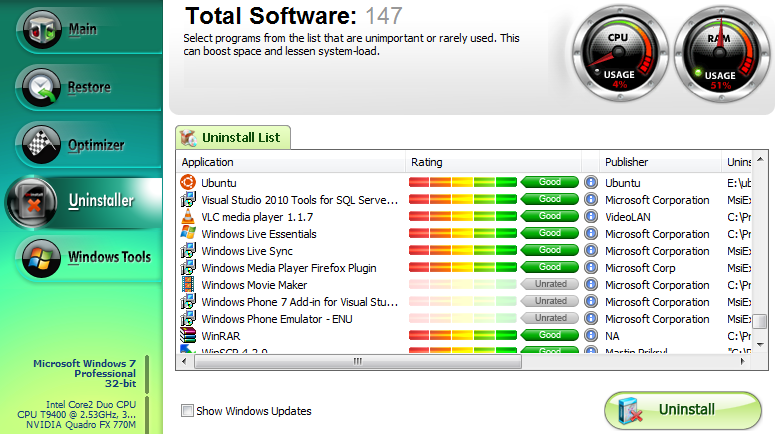
Task: Click the rating color bar for WinRAR
Action: (463, 335)
